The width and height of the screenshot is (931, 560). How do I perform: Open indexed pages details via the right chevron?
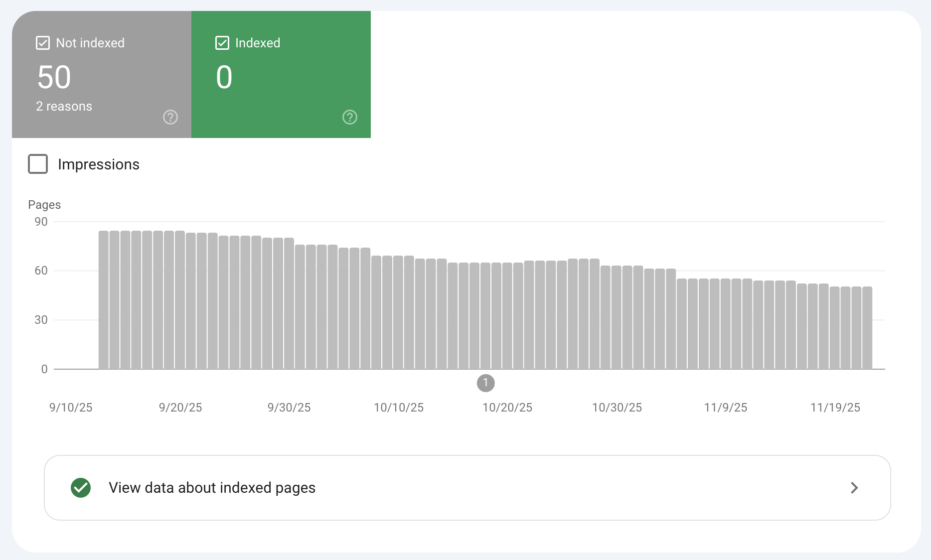pos(854,488)
